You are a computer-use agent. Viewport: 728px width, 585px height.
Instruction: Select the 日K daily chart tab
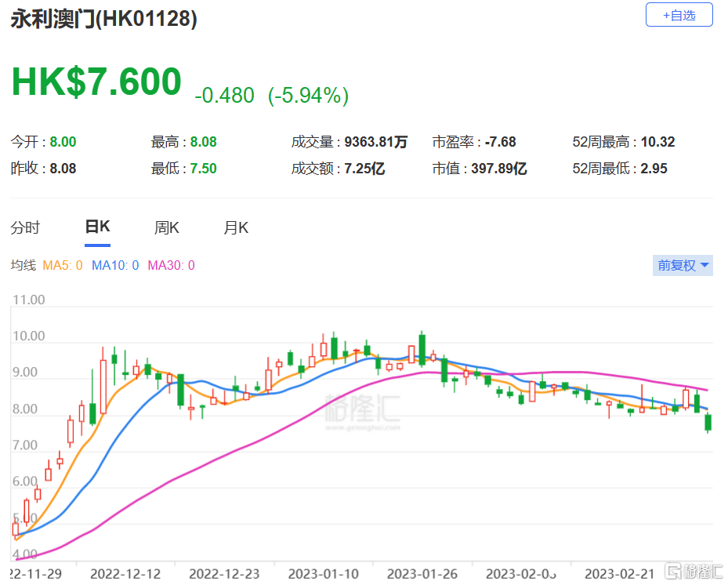tap(97, 227)
